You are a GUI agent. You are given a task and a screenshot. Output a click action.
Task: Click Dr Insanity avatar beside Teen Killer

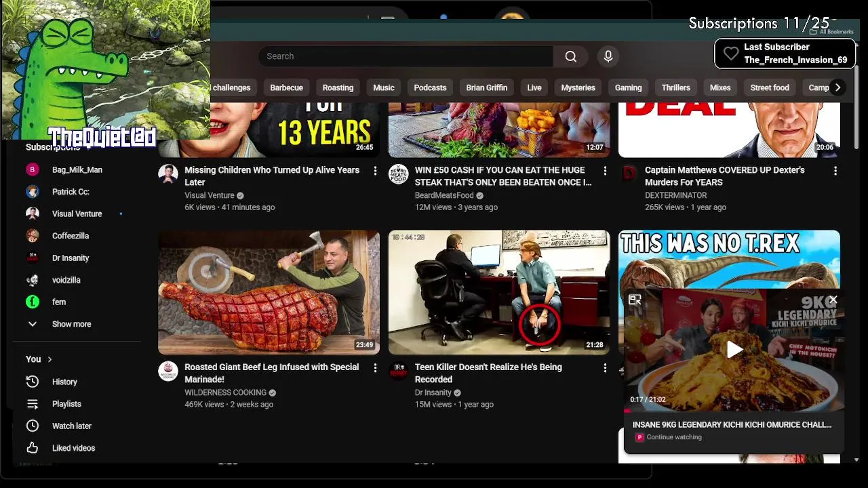[x=398, y=371]
